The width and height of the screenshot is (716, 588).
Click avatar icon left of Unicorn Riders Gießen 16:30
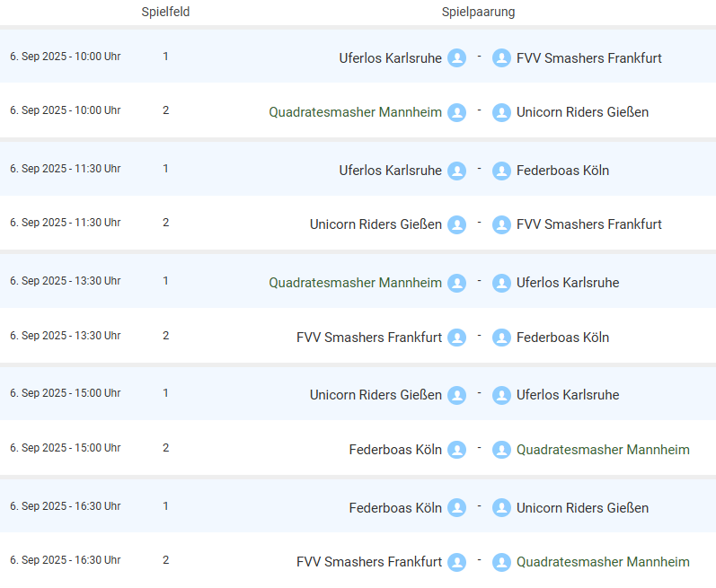pos(501,508)
